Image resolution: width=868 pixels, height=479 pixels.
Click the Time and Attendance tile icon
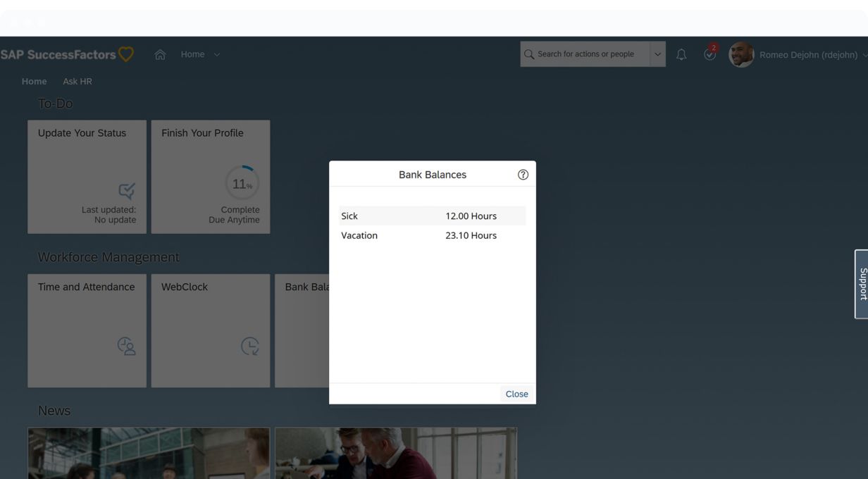[x=126, y=346]
